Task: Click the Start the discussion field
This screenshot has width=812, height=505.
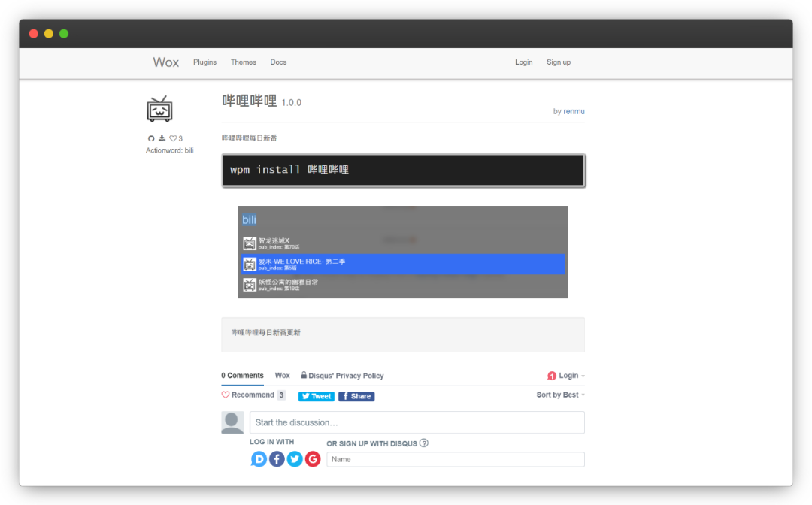Action: pyautogui.click(x=417, y=423)
